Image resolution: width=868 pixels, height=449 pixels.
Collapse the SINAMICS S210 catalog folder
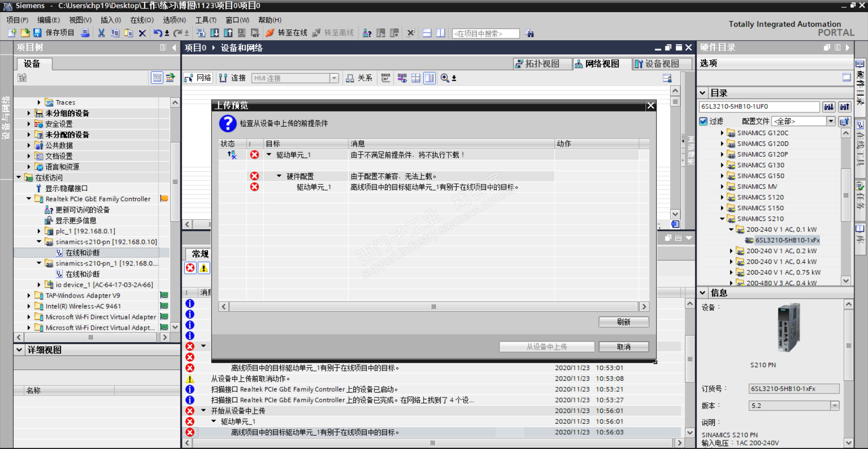722,219
